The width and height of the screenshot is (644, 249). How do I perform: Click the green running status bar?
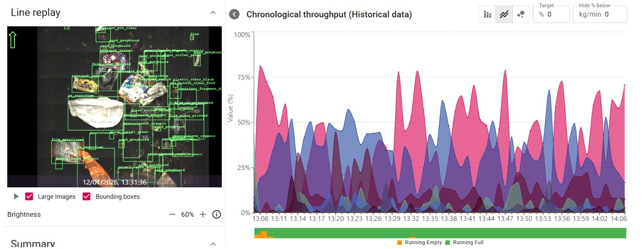point(443,233)
